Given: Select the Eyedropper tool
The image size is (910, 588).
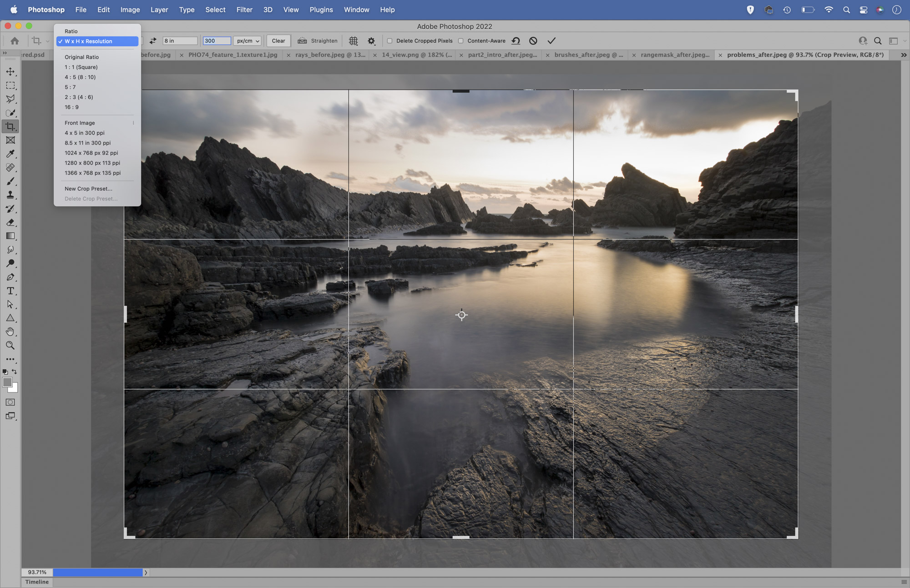Looking at the screenshot, I should click(x=10, y=154).
